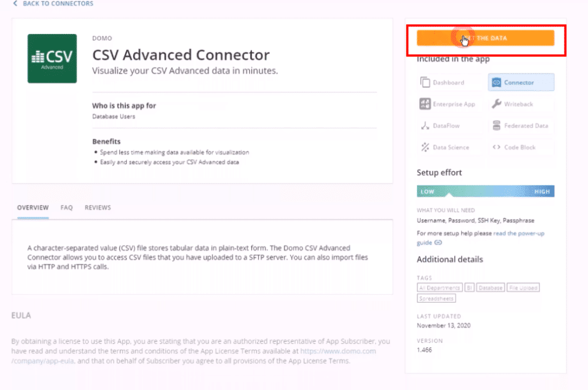This screenshot has width=588, height=390.
Task: Choose the Data Science icon
Action: (425, 148)
